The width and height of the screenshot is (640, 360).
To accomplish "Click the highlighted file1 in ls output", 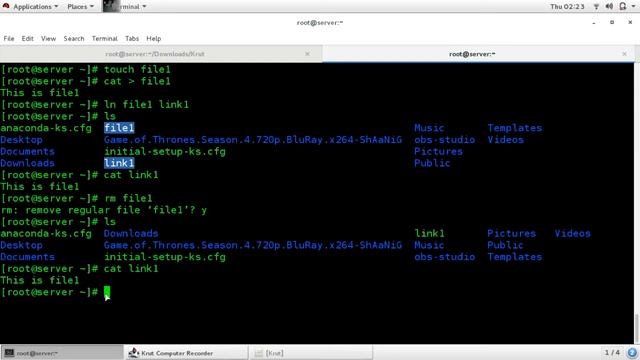I will pyautogui.click(x=119, y=128).
